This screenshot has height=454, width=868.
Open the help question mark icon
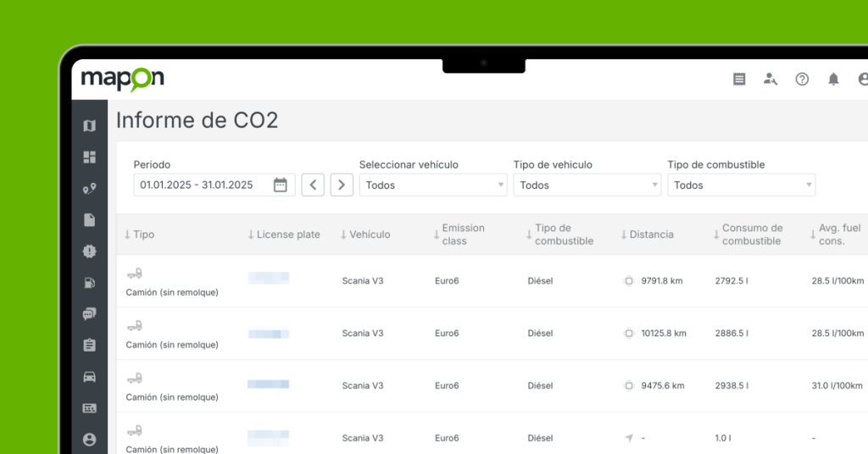coord(802,79)
